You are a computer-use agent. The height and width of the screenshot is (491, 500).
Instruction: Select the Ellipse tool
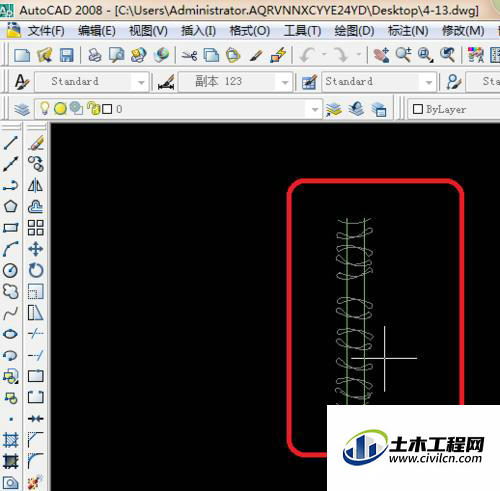(x=10, y=334)
